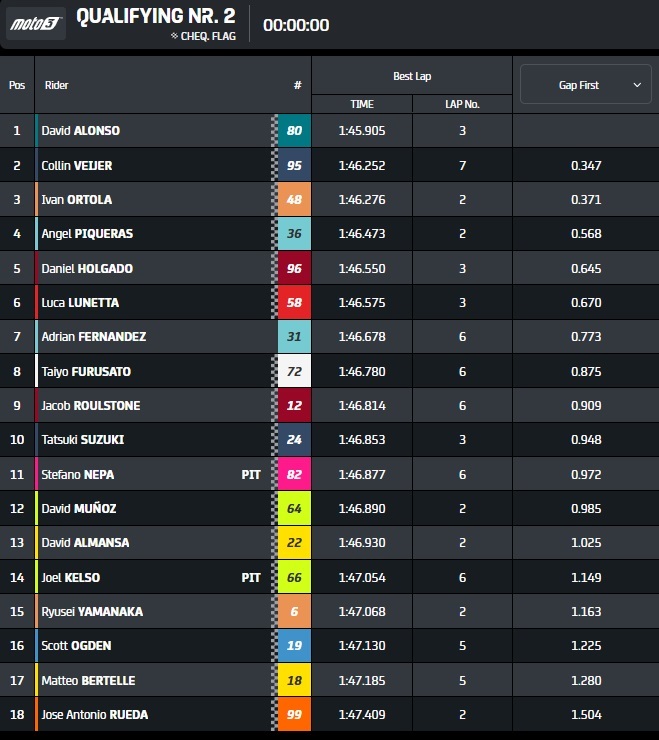The height and width of the screenshot is (740, 659).
Task: Click Daniel Holgado's number 96 badge
Action: pos(294,268)
